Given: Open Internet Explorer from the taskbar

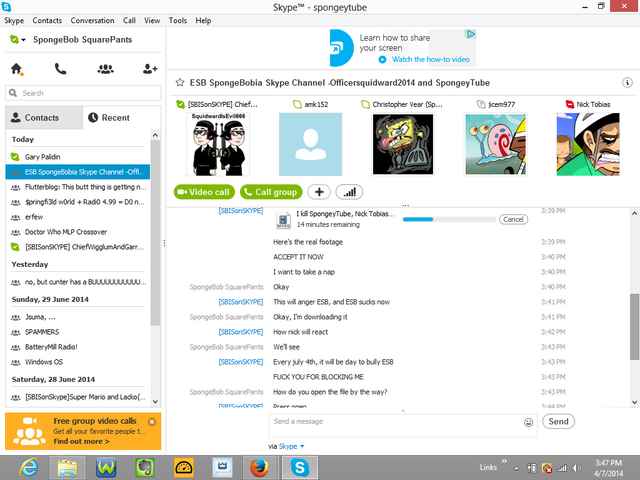Looking at the screenshot, I should click(29, 467).
